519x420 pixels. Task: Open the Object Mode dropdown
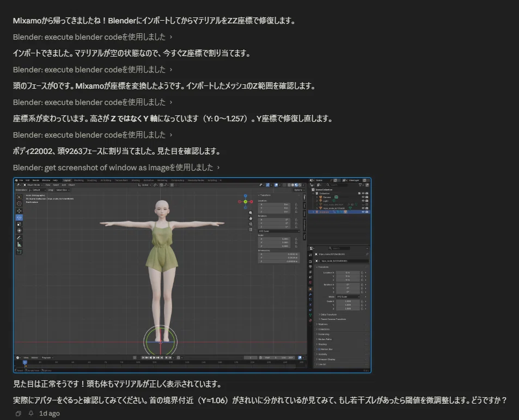33,185
